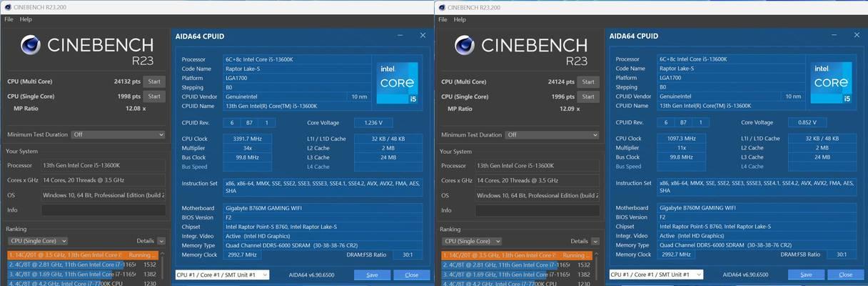Screen dimensions: 868x286
Task: Open CPU (Single Core) ranking dropdown, right window
Action: 471,241
